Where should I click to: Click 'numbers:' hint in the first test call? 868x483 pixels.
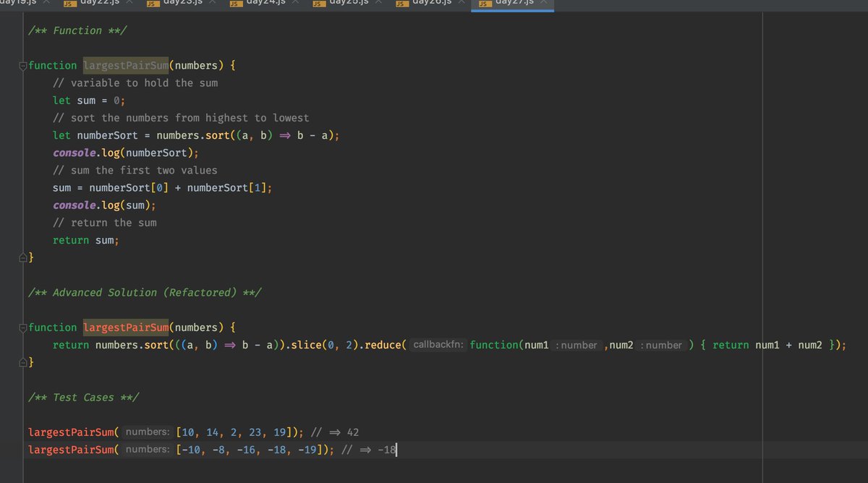click(146, 432)
